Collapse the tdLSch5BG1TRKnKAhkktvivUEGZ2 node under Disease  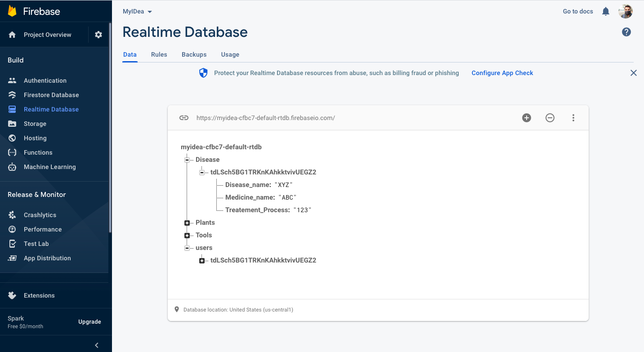202,172
